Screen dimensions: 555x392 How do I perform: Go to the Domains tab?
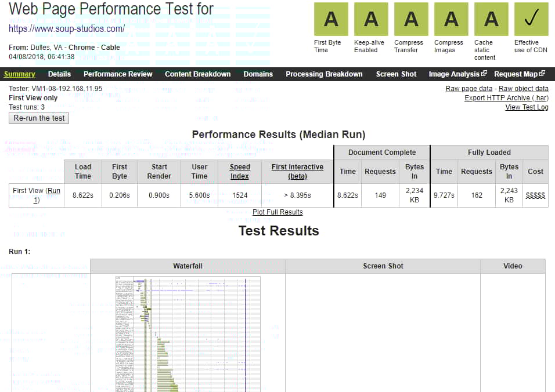[258, 74]
